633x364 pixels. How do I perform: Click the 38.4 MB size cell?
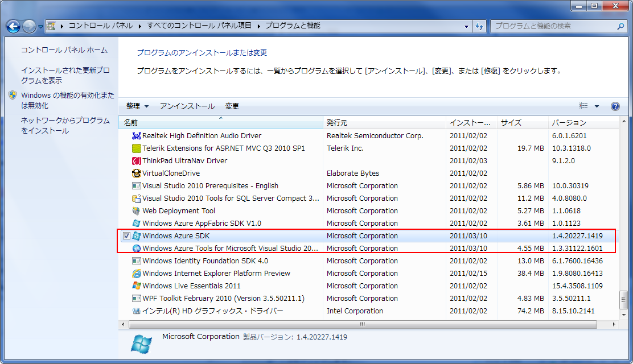(x=531, y=273)
